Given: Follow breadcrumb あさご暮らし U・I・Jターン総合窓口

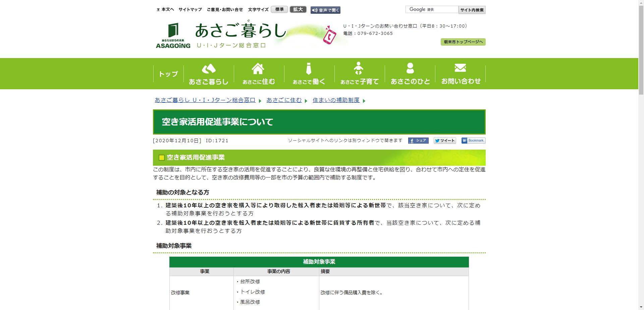Looking at the screenshot, I should tap(205, 100).
